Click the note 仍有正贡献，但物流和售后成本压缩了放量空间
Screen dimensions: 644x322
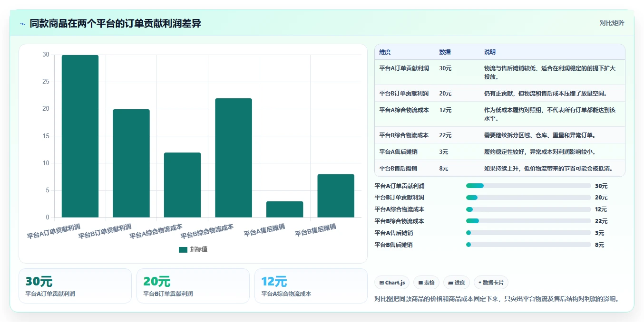(x=546, y=94)
